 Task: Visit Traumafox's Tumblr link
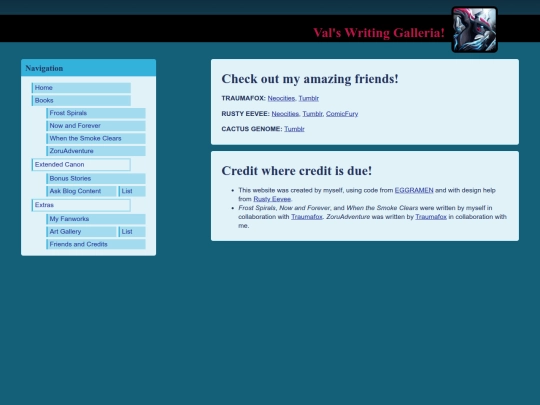tap(309, 98)
